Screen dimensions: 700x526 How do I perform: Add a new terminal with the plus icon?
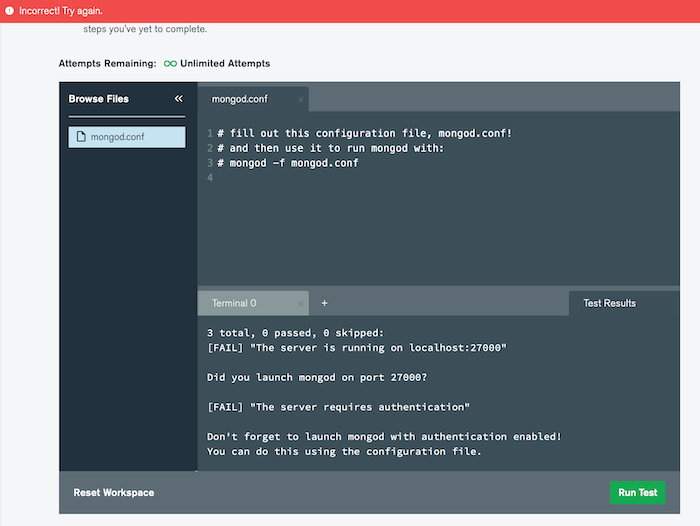[325, 303]
